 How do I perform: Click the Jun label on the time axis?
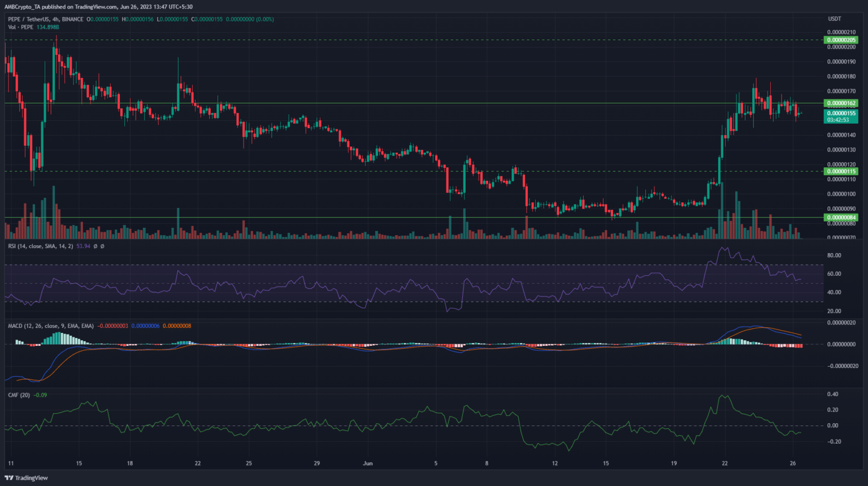pyautogui.click(x=368, y=463)
